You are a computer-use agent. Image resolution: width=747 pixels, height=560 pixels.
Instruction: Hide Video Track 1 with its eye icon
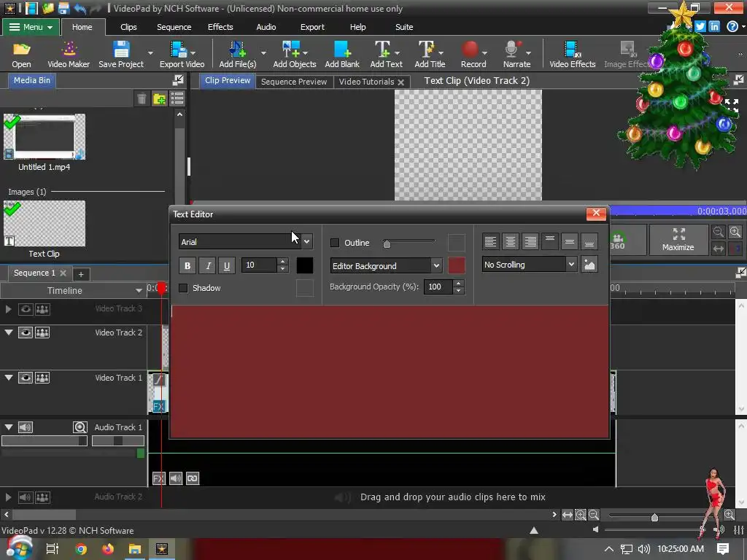pyautogui.click(x=26, y=378)
